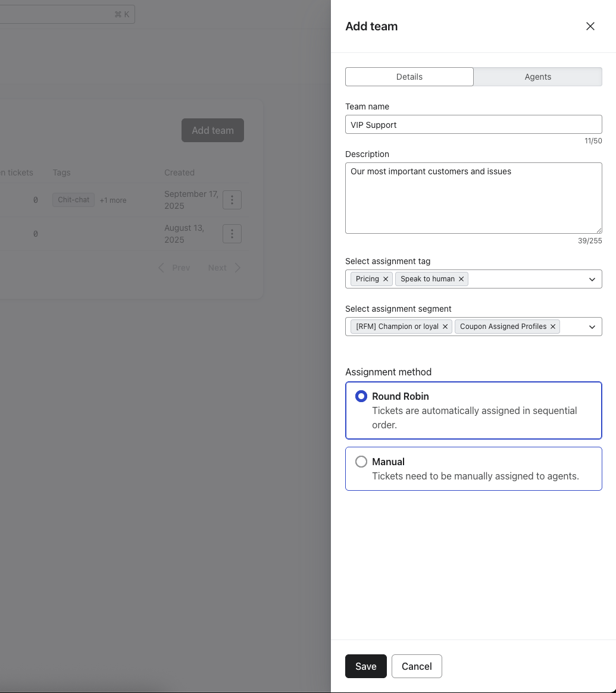Select Round Robin assignment method
The height and width of the screenshot is (693, 616).
point(361,396)
